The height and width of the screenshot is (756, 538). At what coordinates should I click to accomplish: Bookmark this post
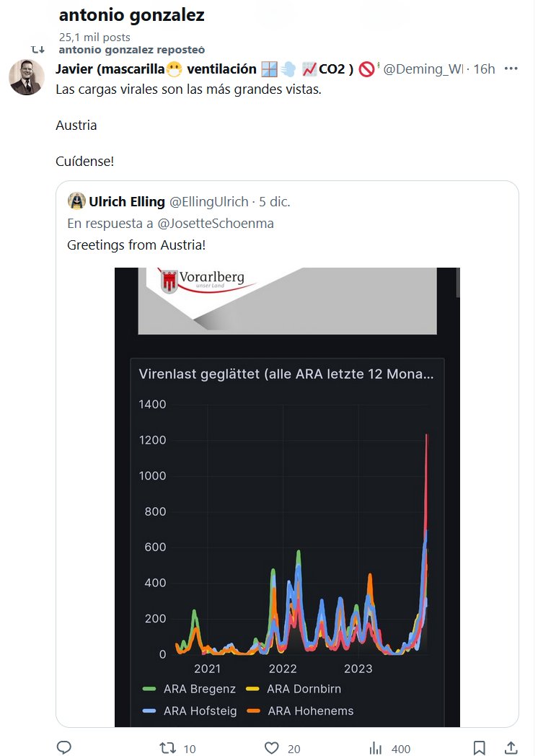(479, 748)
